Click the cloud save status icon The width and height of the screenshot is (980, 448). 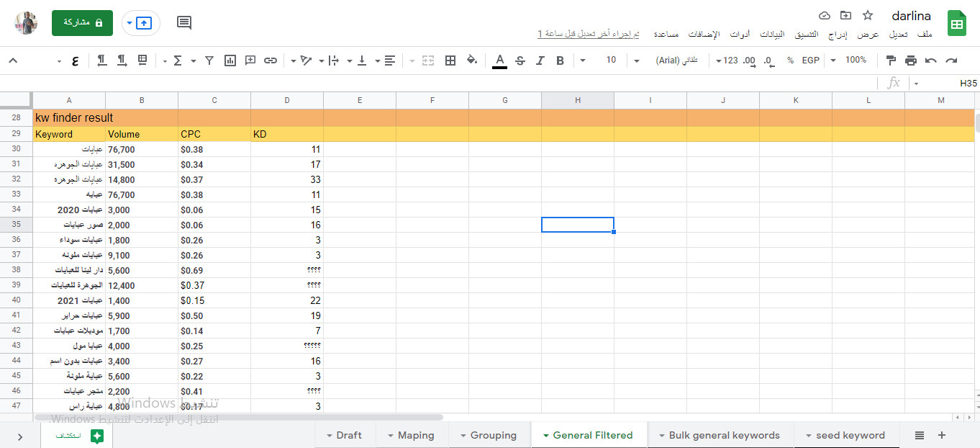tap(825, 15)
